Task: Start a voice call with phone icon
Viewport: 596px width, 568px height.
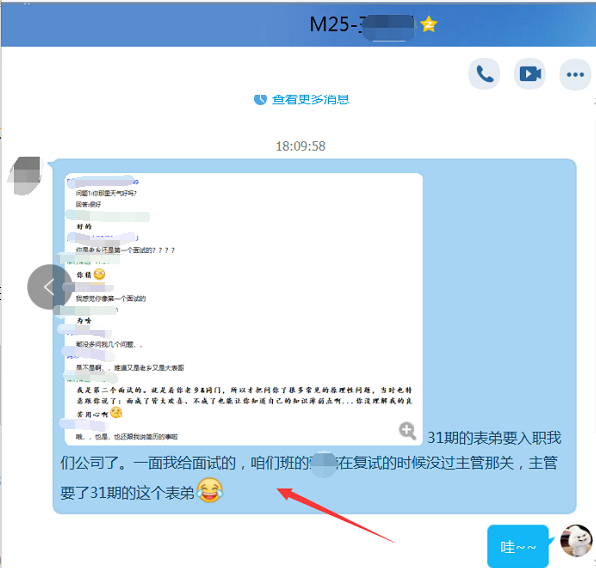Action: [484, 74]
